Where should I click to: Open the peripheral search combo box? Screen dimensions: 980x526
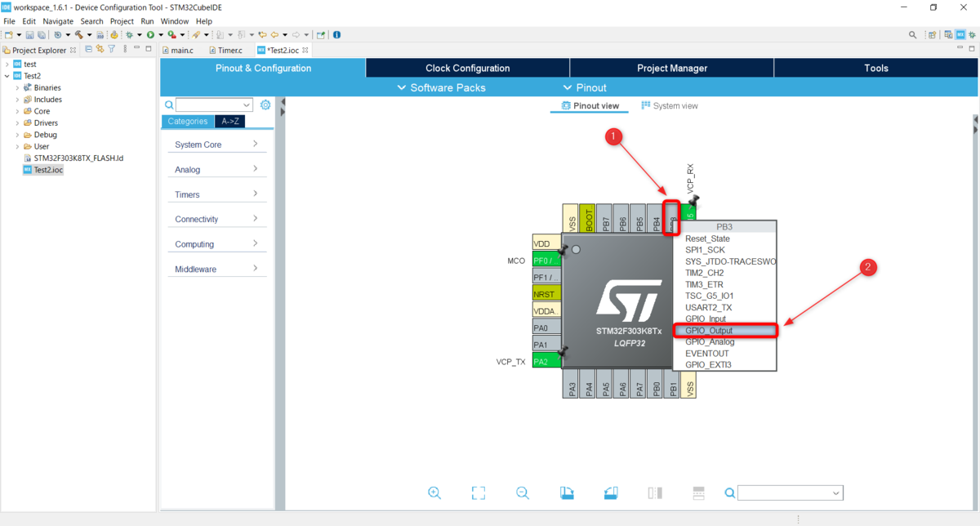click(215, 105)
